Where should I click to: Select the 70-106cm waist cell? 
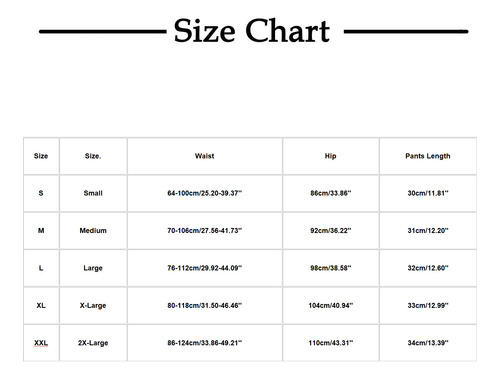coord(205,230)
